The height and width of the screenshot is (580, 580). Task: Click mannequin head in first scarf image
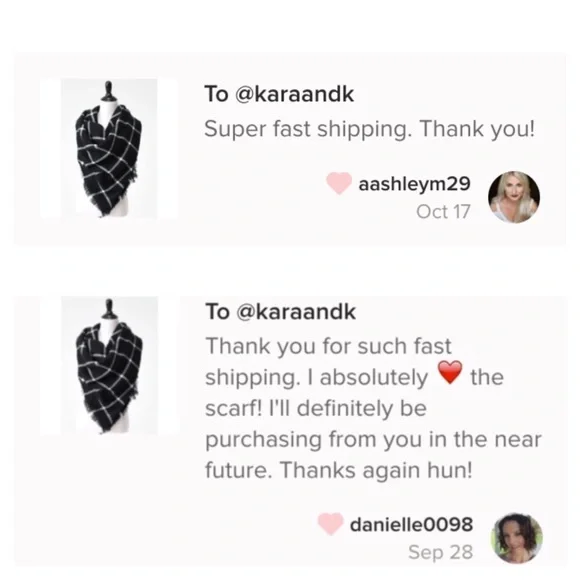pos(108,91)
